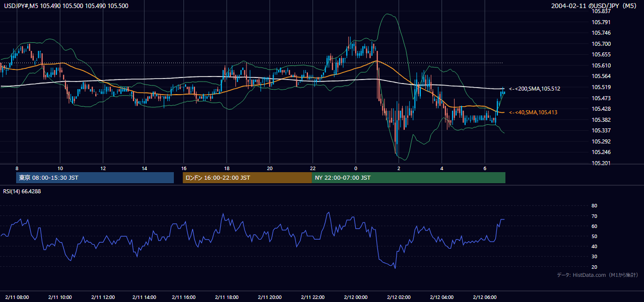The image size is (644, 302).
Task: Click hour marker 2 under the price chart
Action: click(x=399, y=168)
